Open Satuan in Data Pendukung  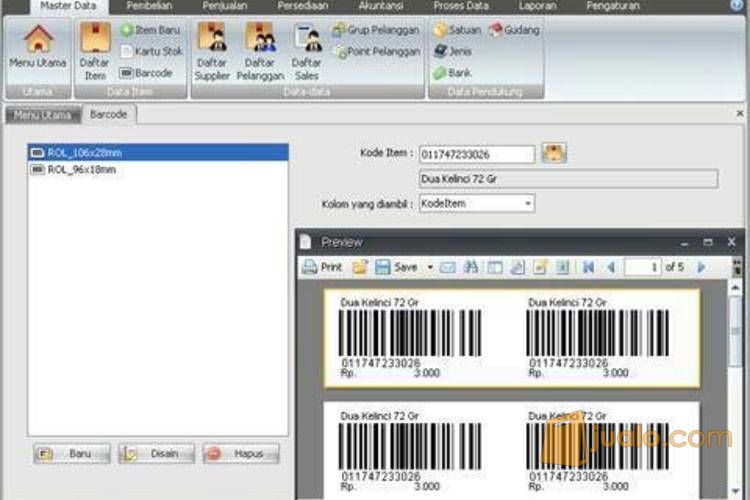(457, 30)
